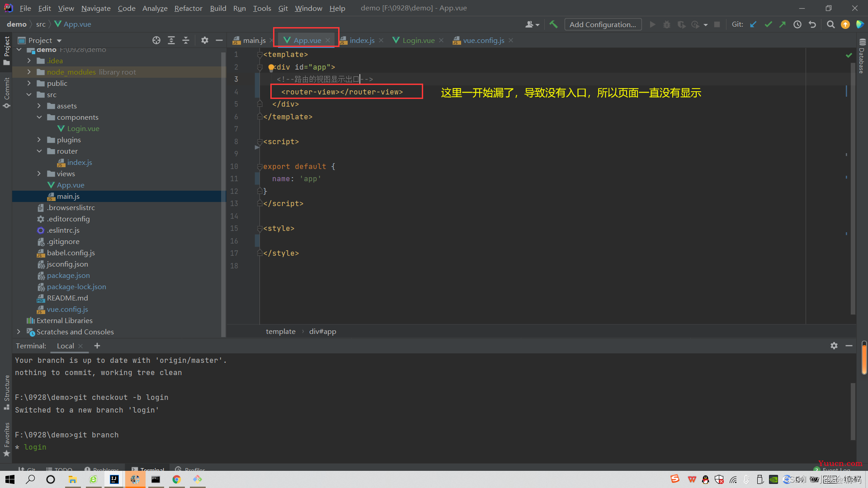Select the Search everywhere icon

click(830, 24)
